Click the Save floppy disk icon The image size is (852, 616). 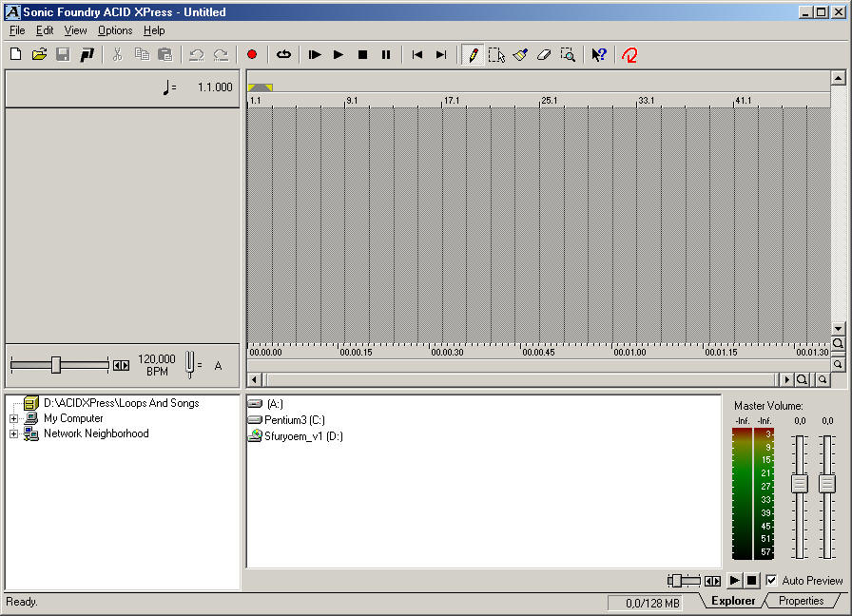[x=63, y=54]
